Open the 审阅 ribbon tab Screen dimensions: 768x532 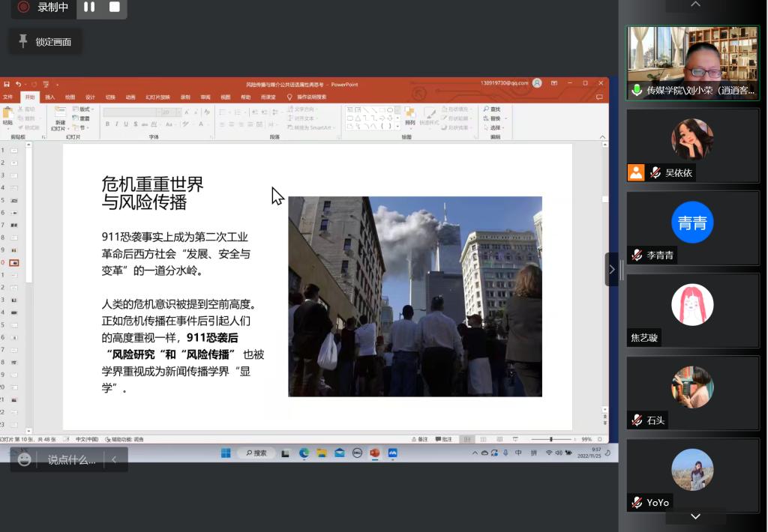tap(205, 97)
